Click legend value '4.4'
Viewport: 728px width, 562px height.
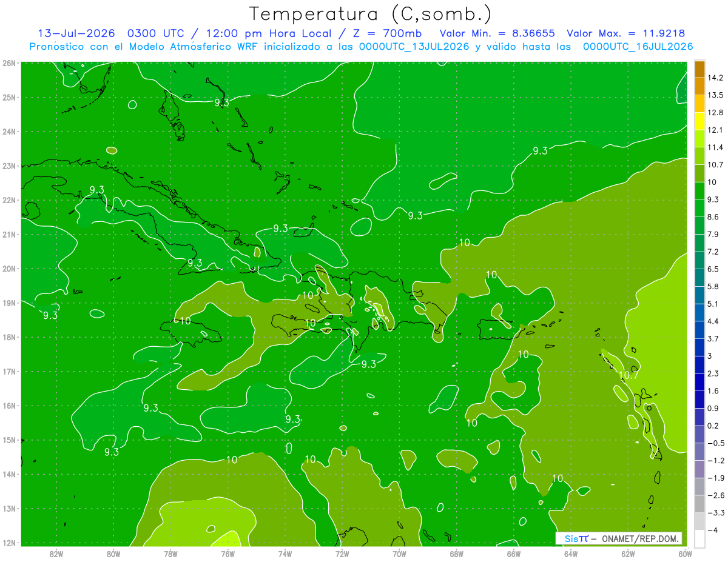[x=714, y=321]
